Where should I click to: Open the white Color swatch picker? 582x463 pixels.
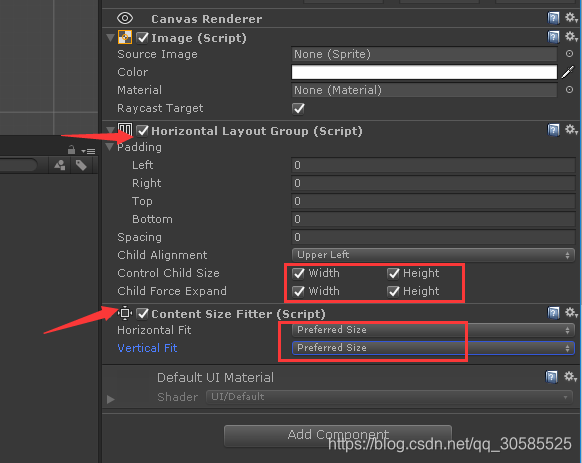pos(424,72)
